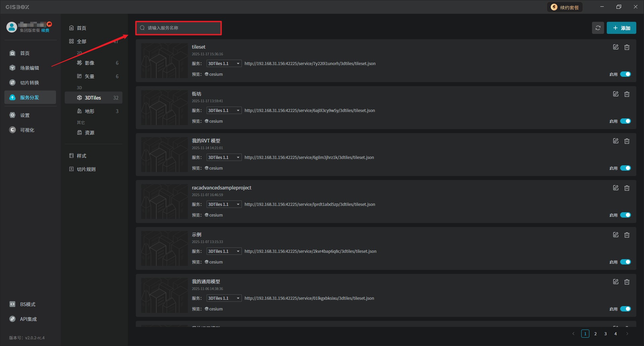Select the 影像 category in the service list

coord(89,63)
